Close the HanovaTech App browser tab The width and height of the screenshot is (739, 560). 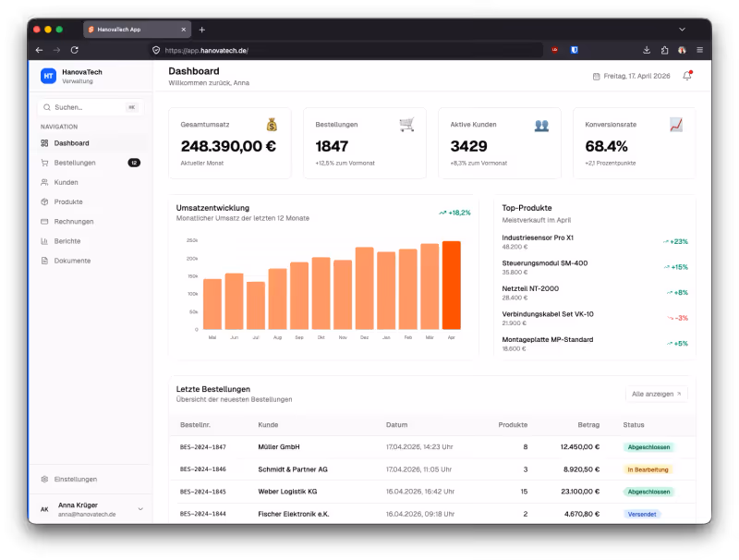click(x=183, y=30)
